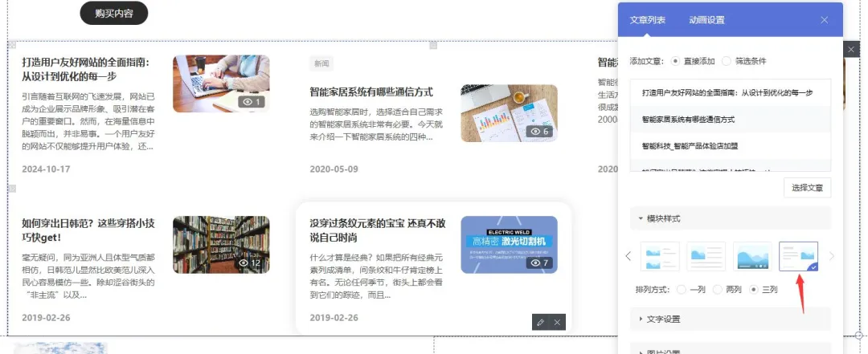Click the dark X button beside the panel

(851, 49)
